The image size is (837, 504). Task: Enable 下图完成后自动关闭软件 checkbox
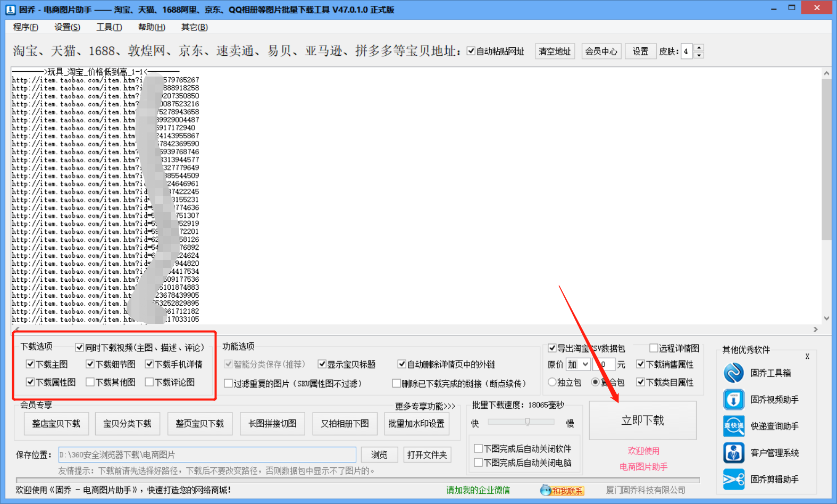point(478,449)
